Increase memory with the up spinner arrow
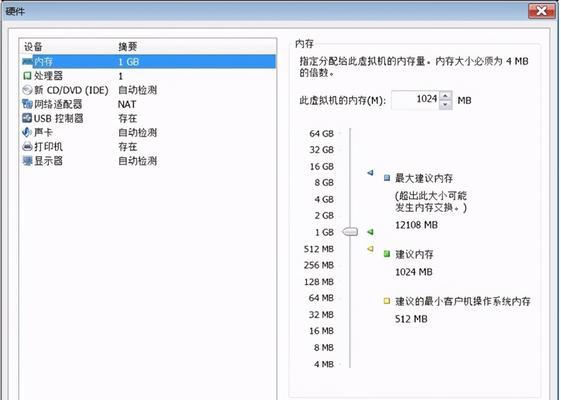This screenshot has width=561, height=400. (445, 96)
